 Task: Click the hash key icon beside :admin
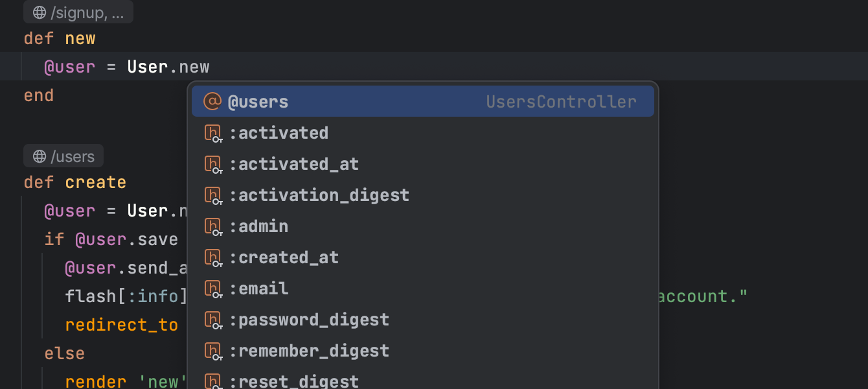[213, 227]
